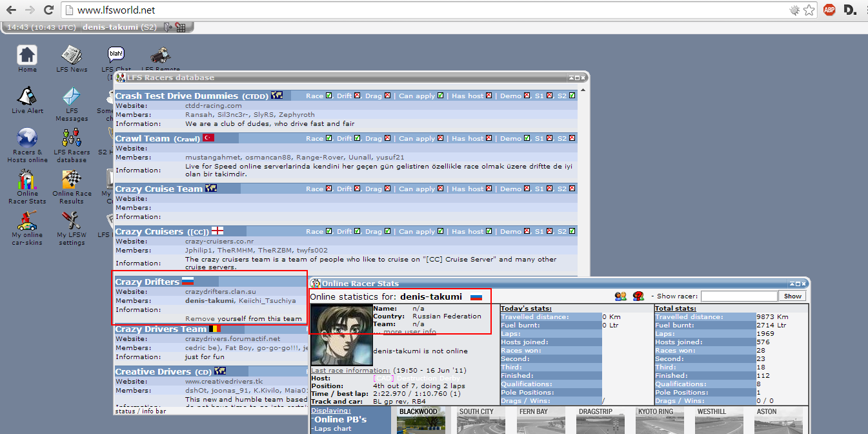Click the browser bookmark star
This screenshot has width=868, height=434.
809,10
